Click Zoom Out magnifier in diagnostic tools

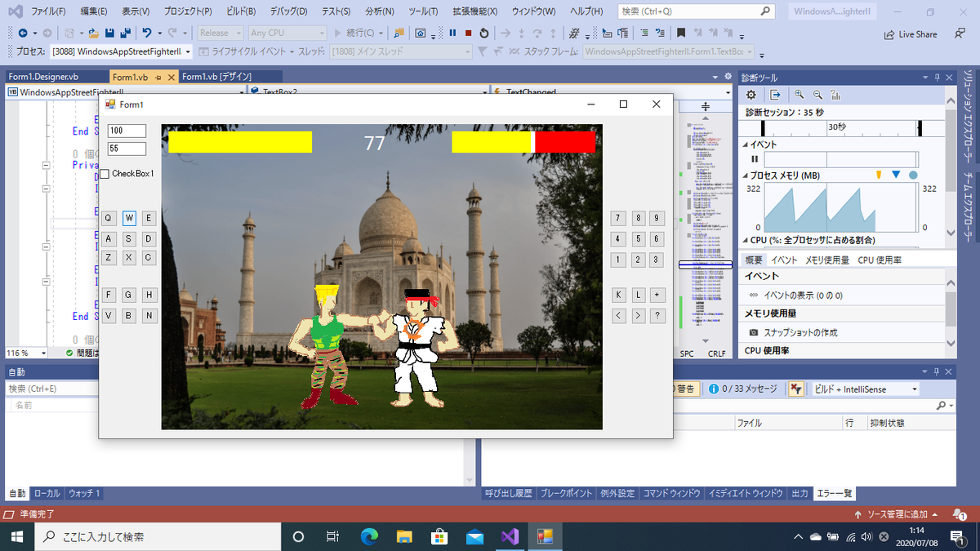[x=817, y=95]
